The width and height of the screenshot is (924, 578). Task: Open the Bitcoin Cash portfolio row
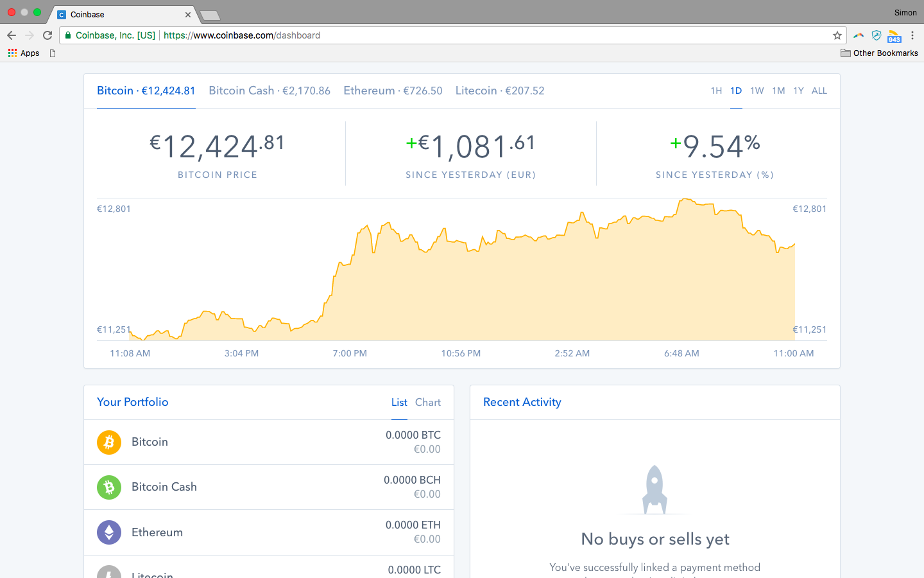[x=269, y=487]
